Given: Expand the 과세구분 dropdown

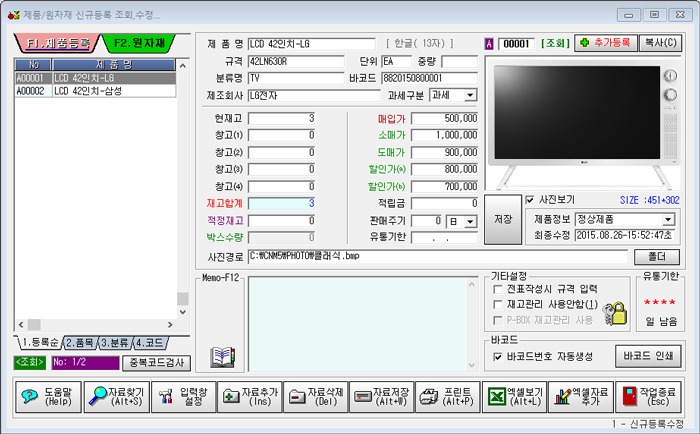Looking at the screenshot, I should [x=470, y=96].
